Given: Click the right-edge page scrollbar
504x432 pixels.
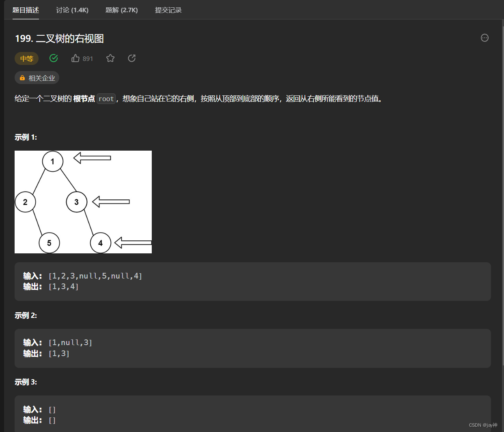Looking at the screenshot, I should 503,162.
